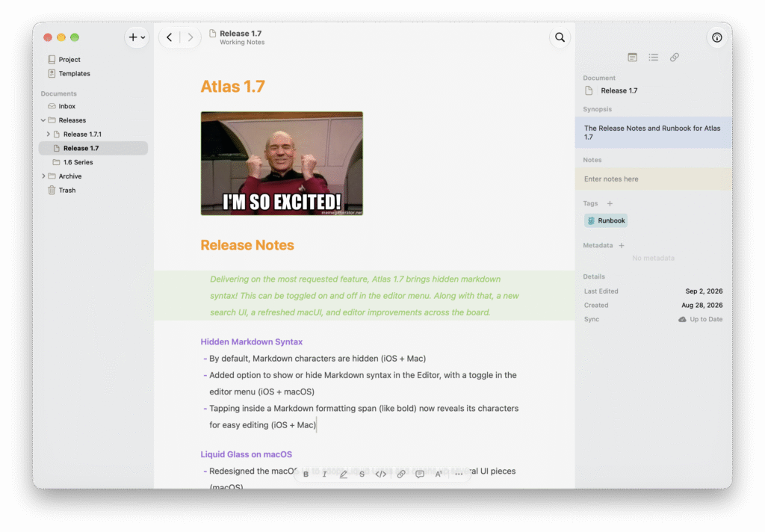
Task: Click the green highlighted intro paragraph
Action: [365, 296]
